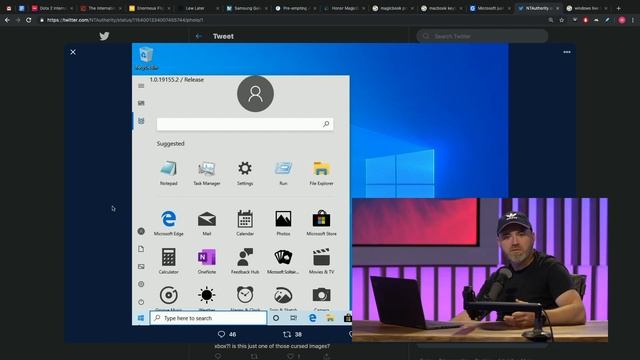Image resolution: width=640 pixels, height=360 pixels.
Task: Open the Groove Music disc icon
Action: tap(169, 295)
